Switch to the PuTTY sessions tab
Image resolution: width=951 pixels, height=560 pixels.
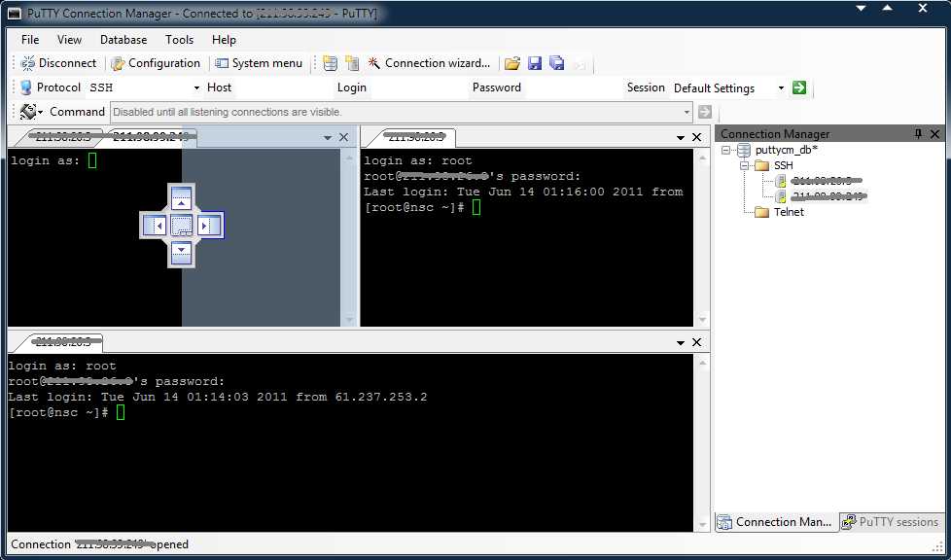click(x=891, y=522)
